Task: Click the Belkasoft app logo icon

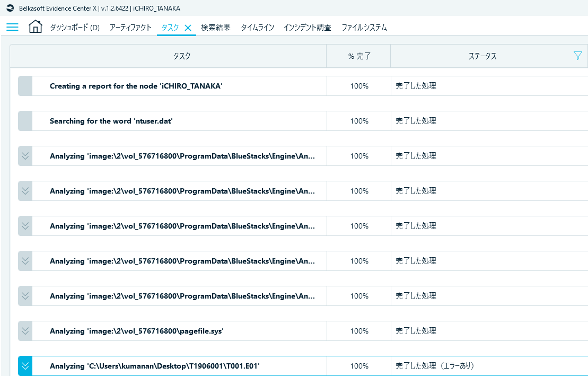Action: [x=10, y=8]
